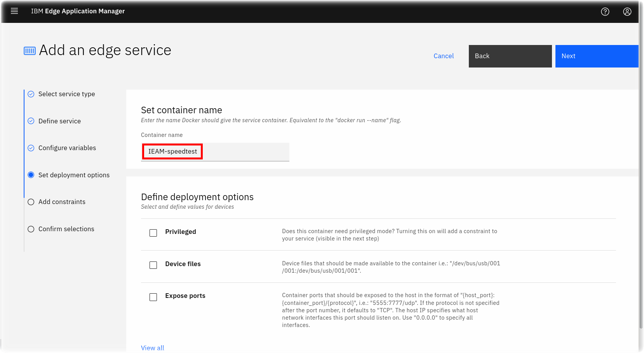Go to Define service step
The height and width of the screenshot is (353, 644).
pyautogui.click(x=59, y=121)
